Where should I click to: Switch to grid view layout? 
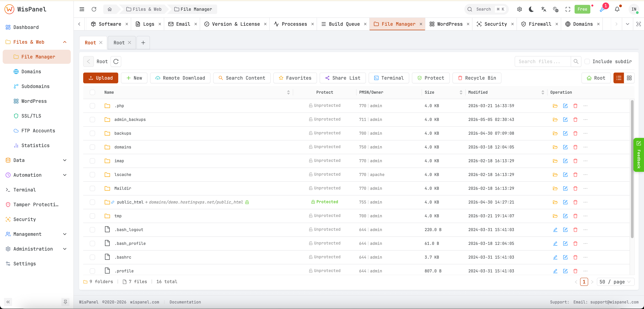pos(629,78)
